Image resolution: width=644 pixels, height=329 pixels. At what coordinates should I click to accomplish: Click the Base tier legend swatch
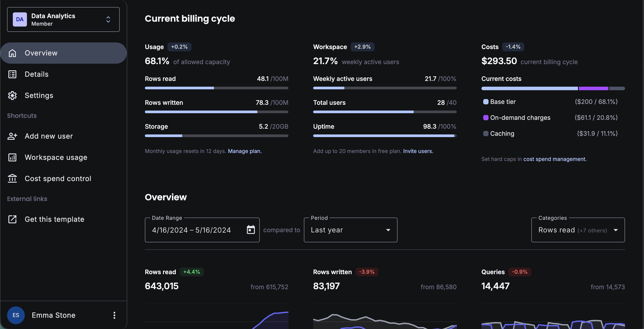click(x=485, y=102)
